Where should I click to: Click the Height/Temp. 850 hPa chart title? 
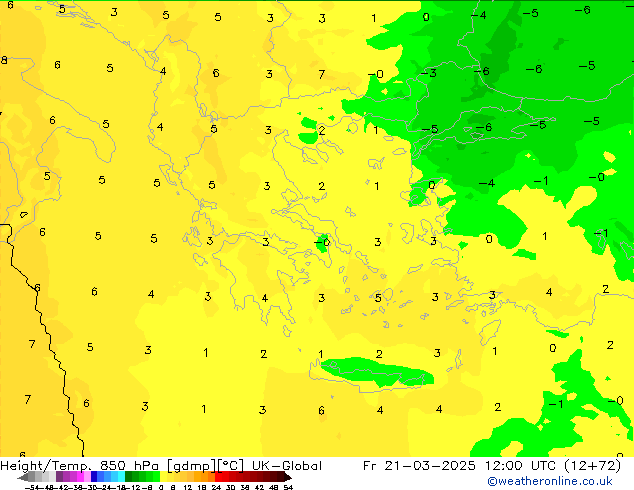(x=79, y=466)
